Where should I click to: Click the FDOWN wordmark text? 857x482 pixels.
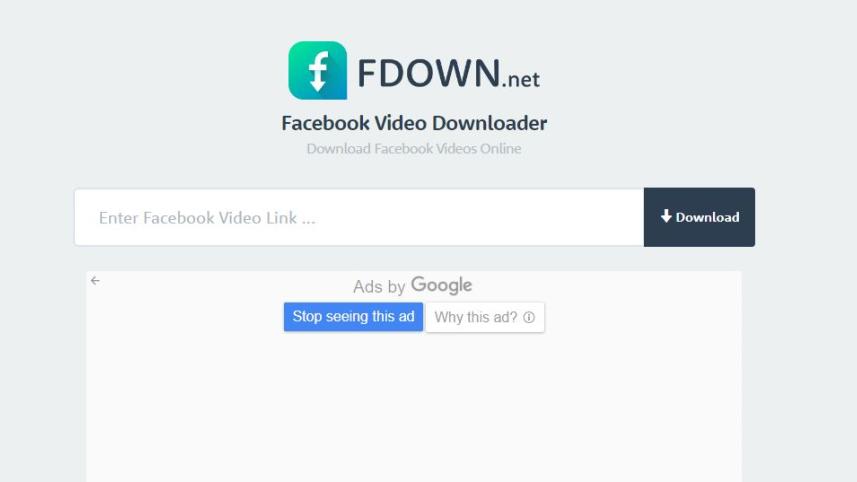429,73
